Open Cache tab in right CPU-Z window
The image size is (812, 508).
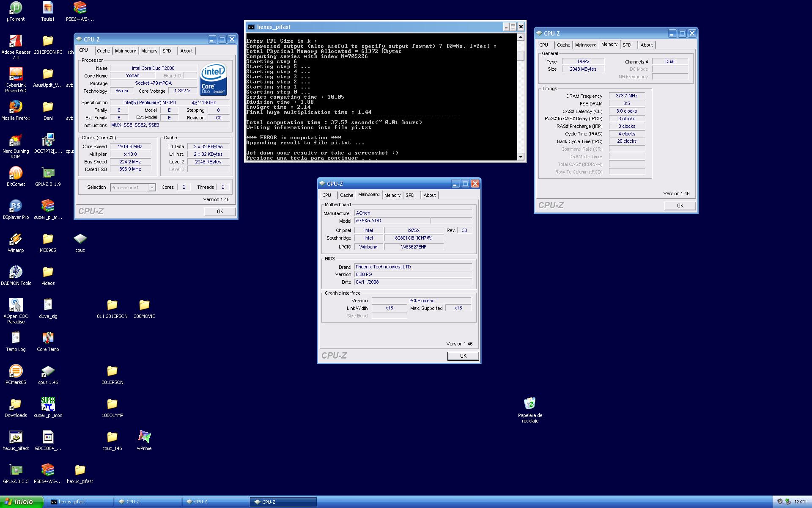[x=563, y=45]
